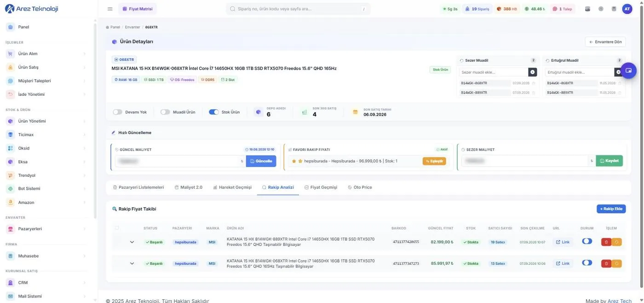The height and width of the screenshot is (303, 644).
Task: Toggle the sidebar hamburger menu icon
Action: (109, 9)
